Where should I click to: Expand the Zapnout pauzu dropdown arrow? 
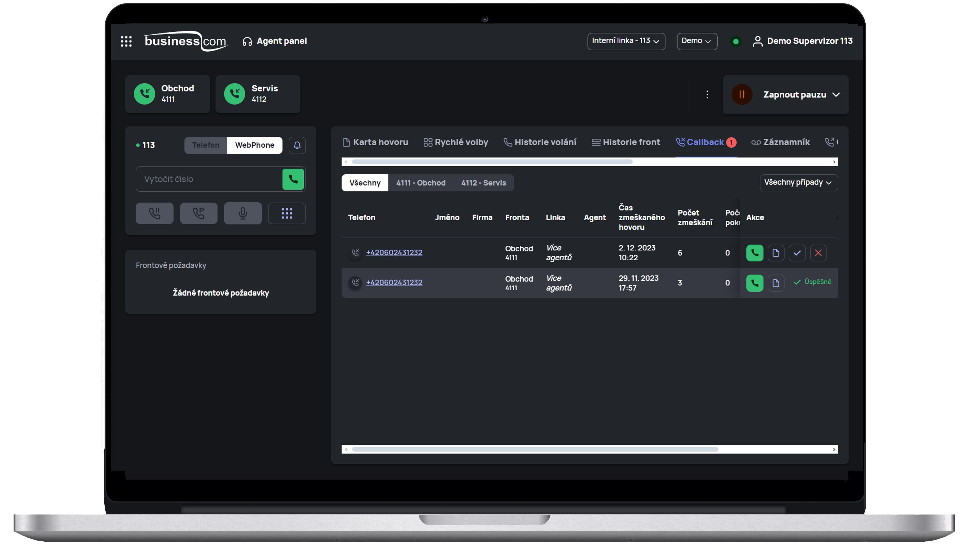835,94
